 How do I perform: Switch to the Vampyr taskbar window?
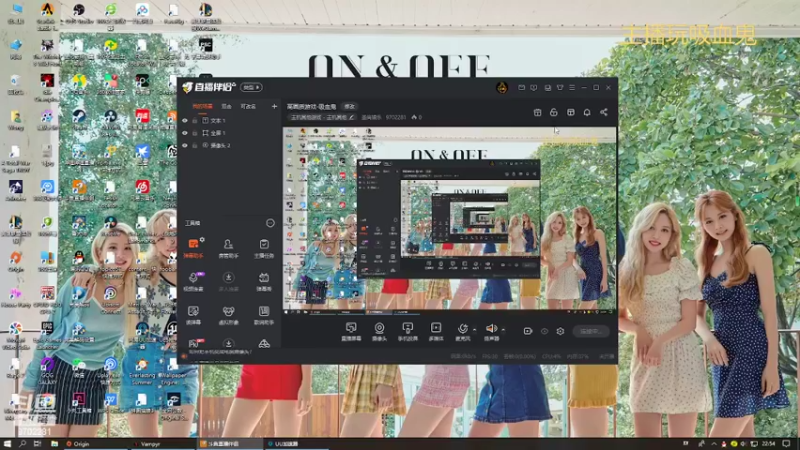(162, 444)
